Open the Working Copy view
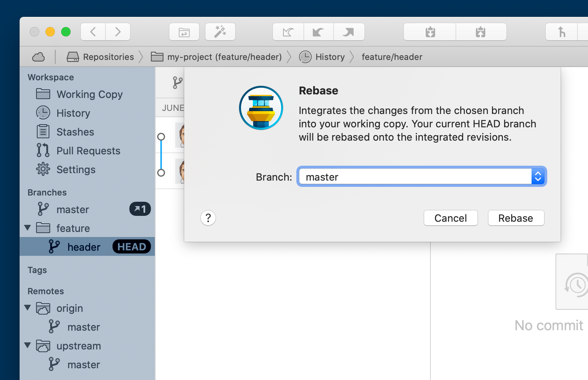The image size is (588, 380). coord(89,94)
